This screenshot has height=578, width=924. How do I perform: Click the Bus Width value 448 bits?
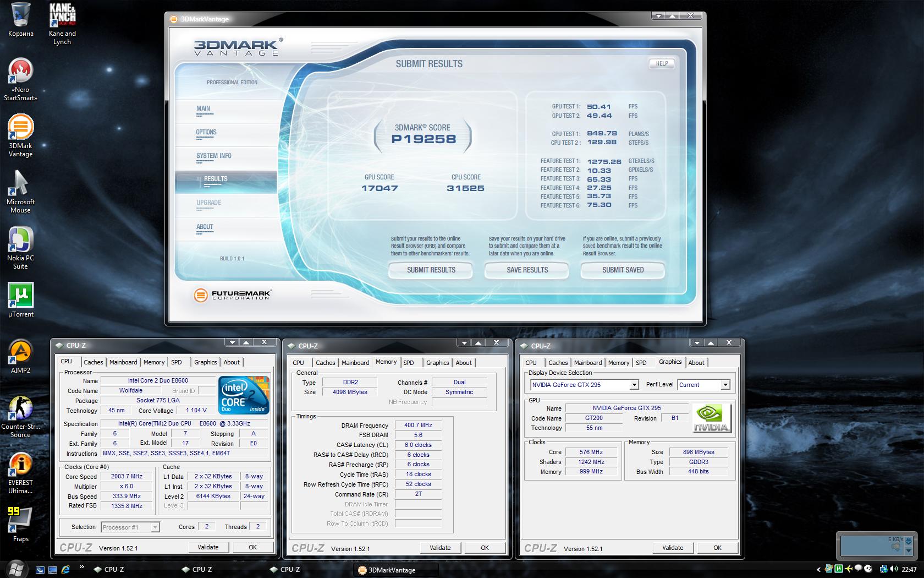pos(698,472)
